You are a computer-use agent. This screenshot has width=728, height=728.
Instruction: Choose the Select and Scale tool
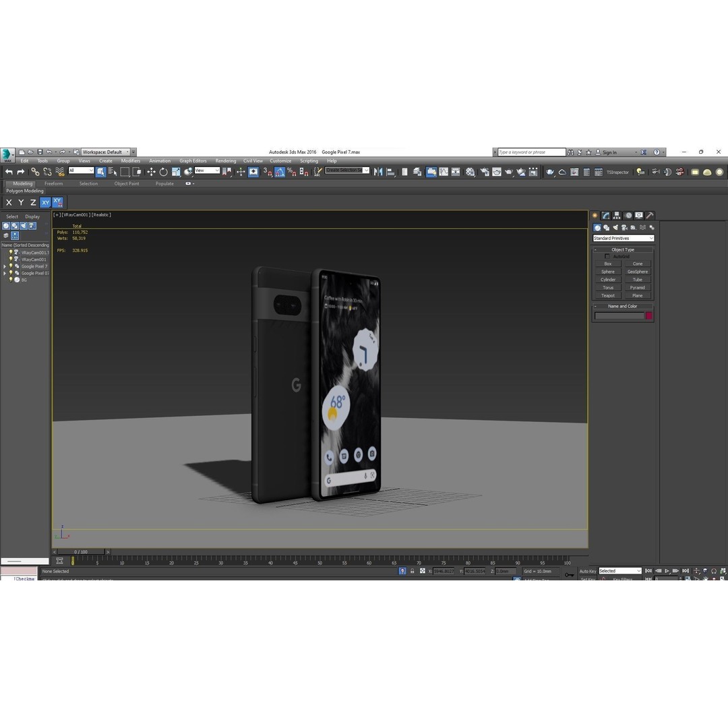176,172
